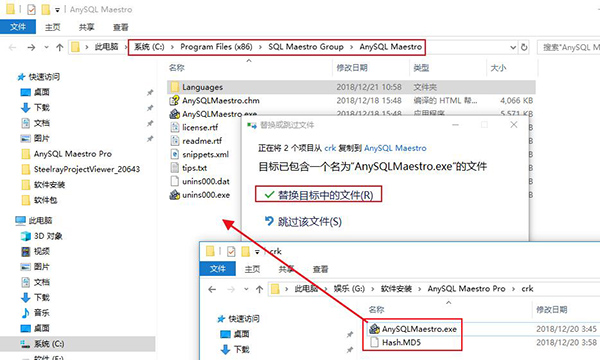Screen dimensions: 600x360
Task: Open 桌面 in crk window sidebar
Action: click(235, 334)
